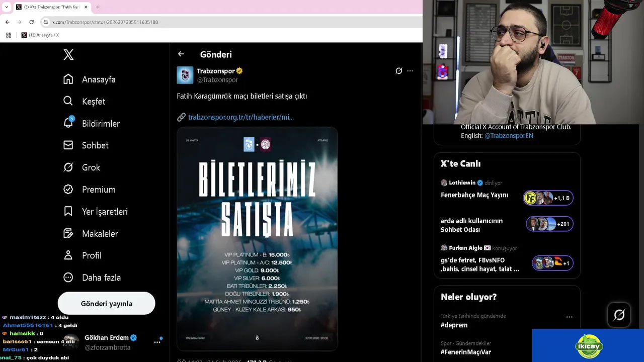This screenshot has height=362, width=644.
Task: Open #FenerinMaçıVar trending topic
Action: (466, 352)
